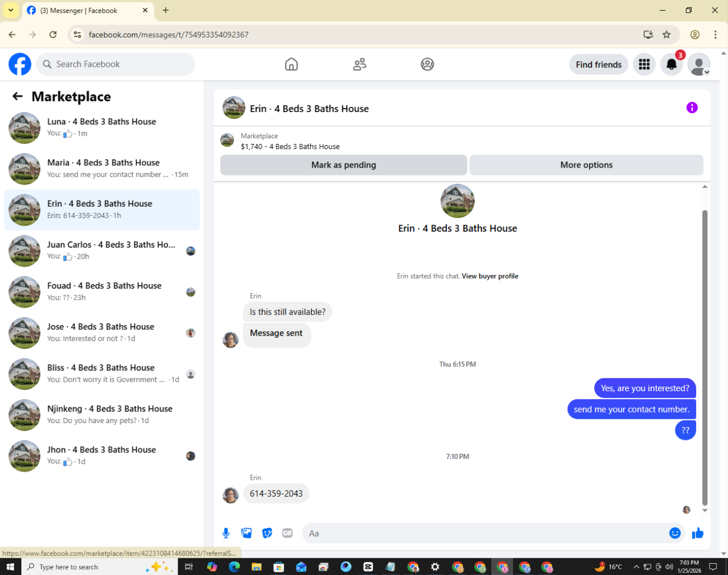Go back in the browser
728x575 pixels.
click(12, 35)
